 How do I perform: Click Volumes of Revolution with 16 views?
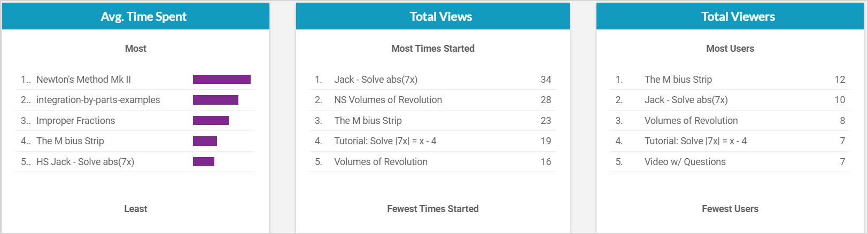(381, 162)
